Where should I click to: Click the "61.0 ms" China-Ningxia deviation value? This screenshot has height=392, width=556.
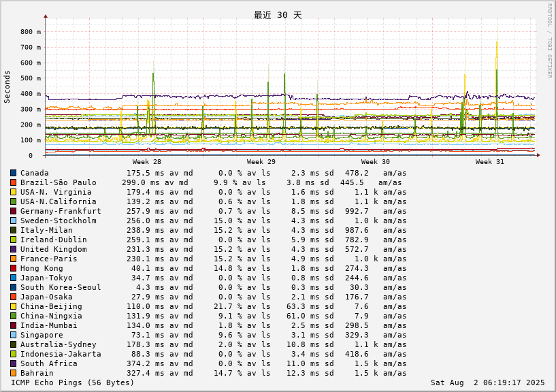coord(306,316)
